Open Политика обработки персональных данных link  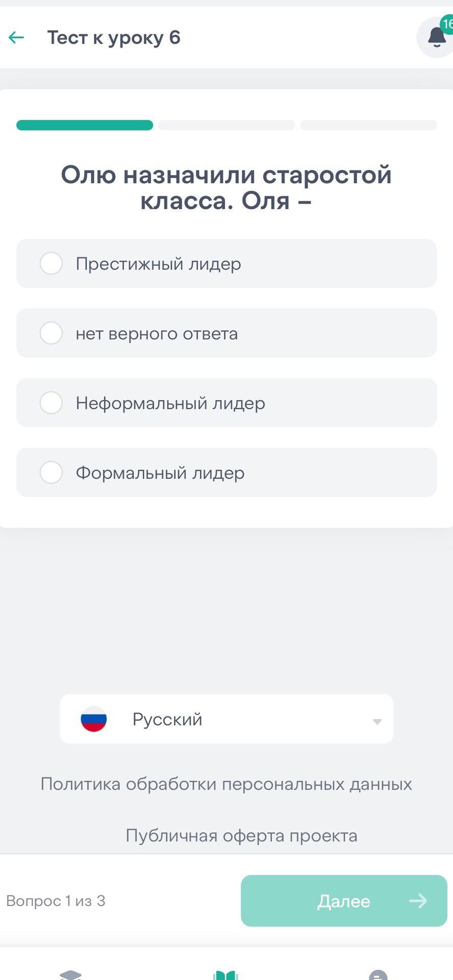pos(226,783)
